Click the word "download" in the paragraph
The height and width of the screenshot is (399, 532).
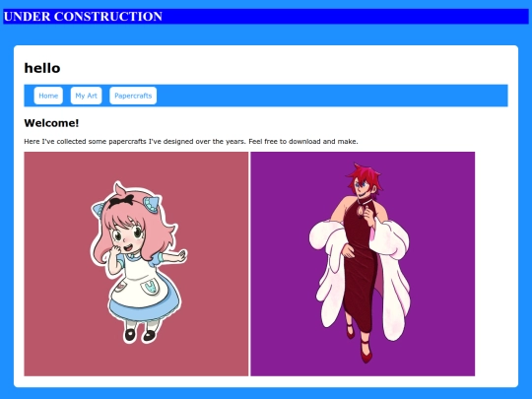point(304,142)
